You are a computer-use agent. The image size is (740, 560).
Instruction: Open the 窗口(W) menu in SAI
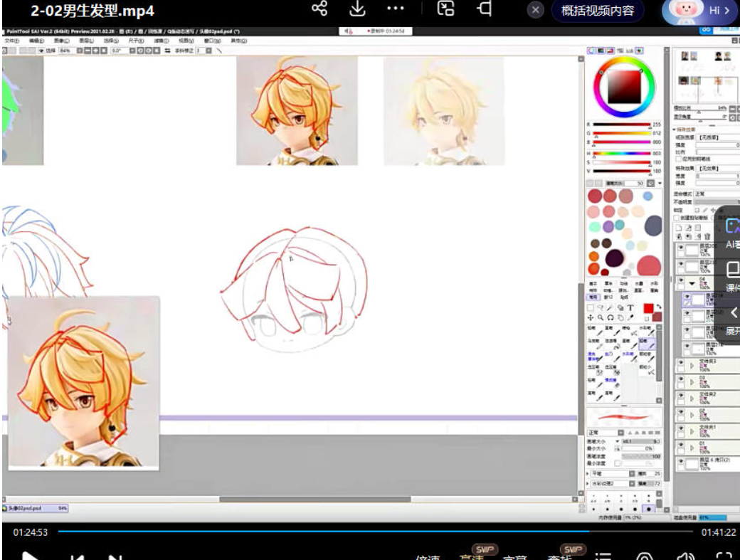(212, 41)
